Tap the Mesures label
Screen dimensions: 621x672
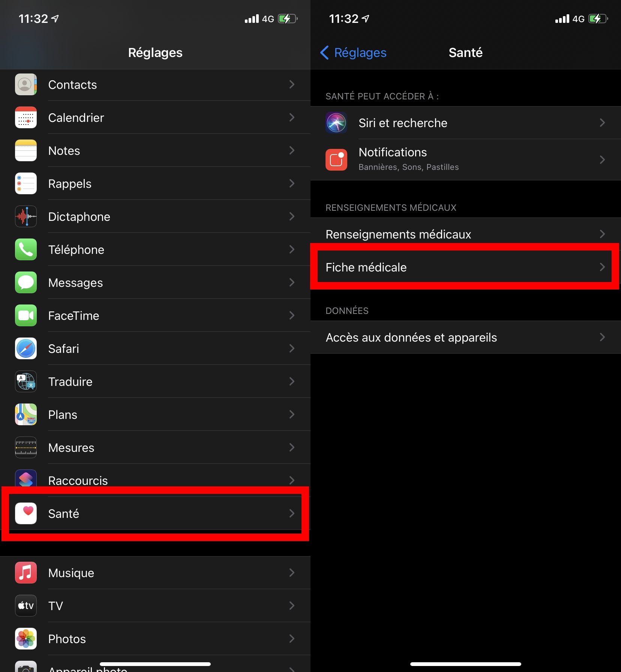tap(71, 448)
